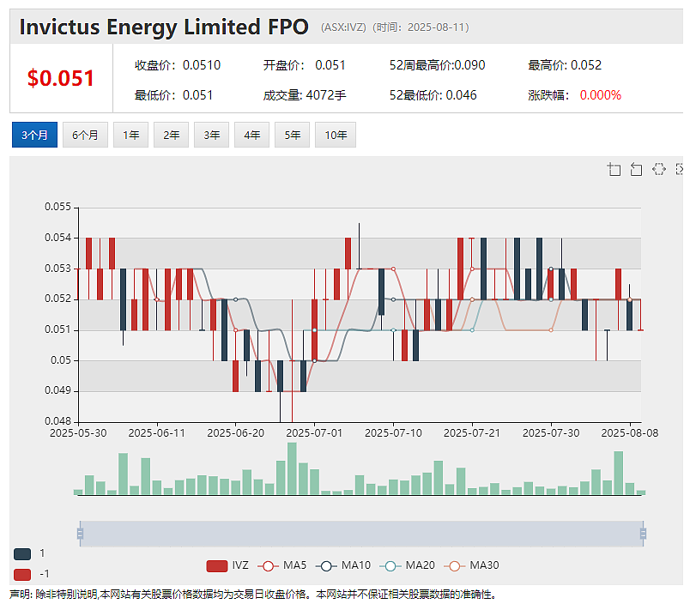Open the 4年 range view
Viewport: 696px width, 616px height.
pyautogui.click(x=251, y=135)
